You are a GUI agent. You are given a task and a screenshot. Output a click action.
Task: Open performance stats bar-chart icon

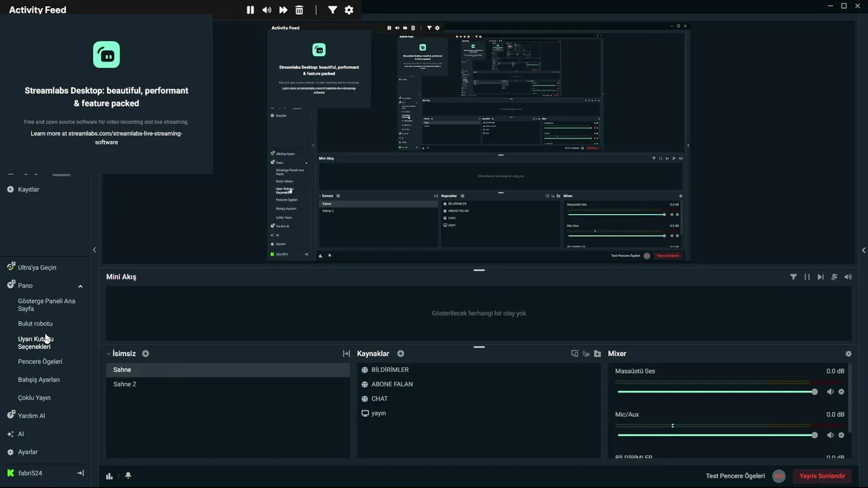pos(109,476)
